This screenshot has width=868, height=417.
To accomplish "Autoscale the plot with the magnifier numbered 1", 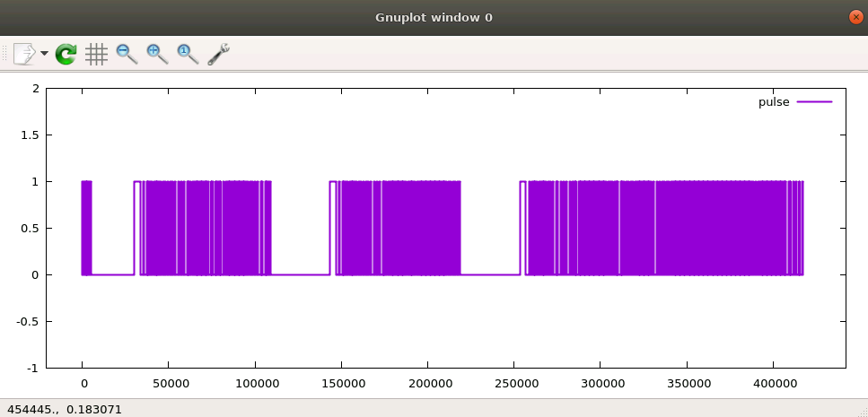I will coord(188,54).
